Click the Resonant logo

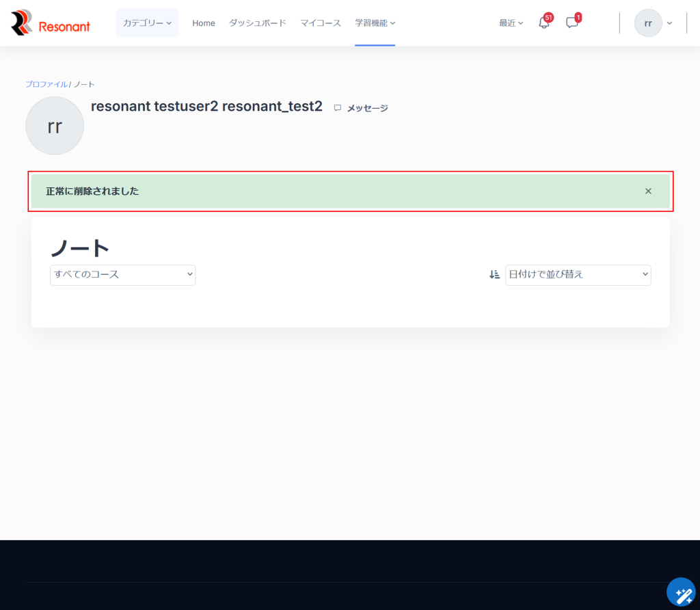(50, 23)
